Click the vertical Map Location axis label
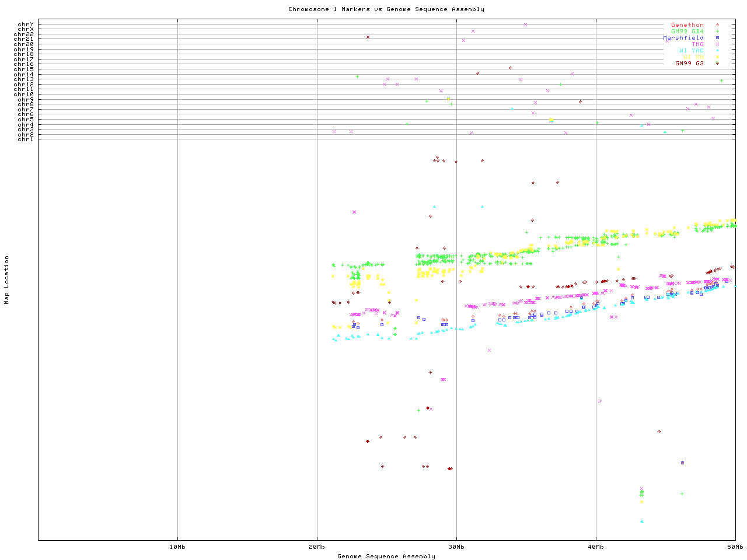Image resolution: width=747 pixels, height=560 pixels. [7, 280]
